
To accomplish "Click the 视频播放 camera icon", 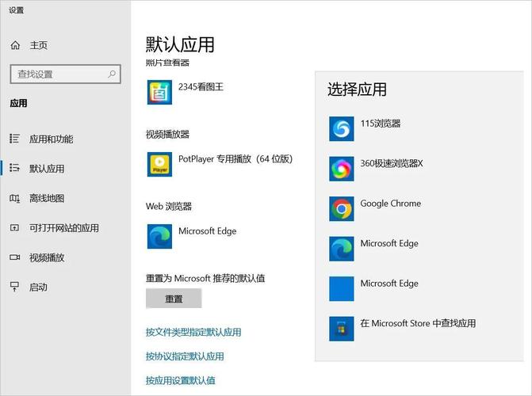I will point(14,257).
